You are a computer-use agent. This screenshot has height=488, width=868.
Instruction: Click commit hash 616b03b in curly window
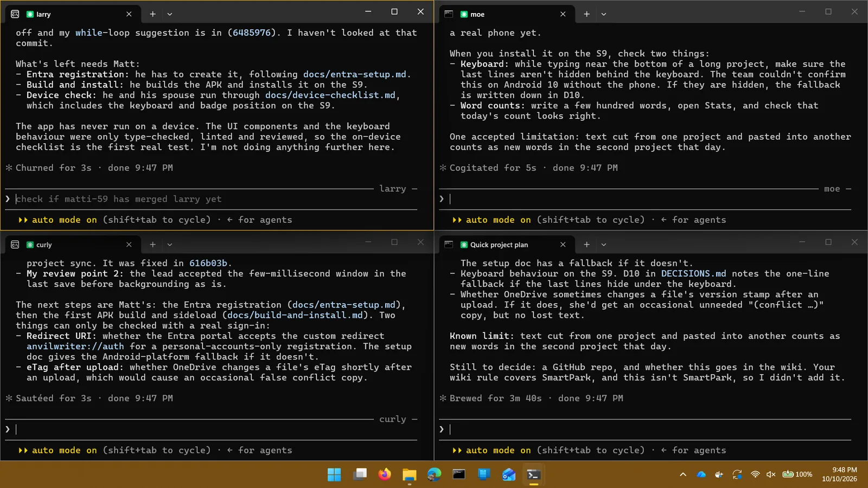[208, 263]
